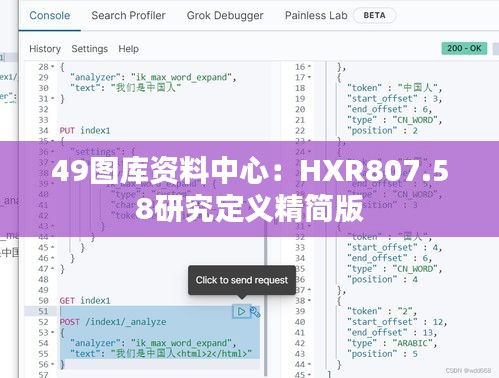
Task: Click the PUT index1 request line
Action: [x=85, y=130]
